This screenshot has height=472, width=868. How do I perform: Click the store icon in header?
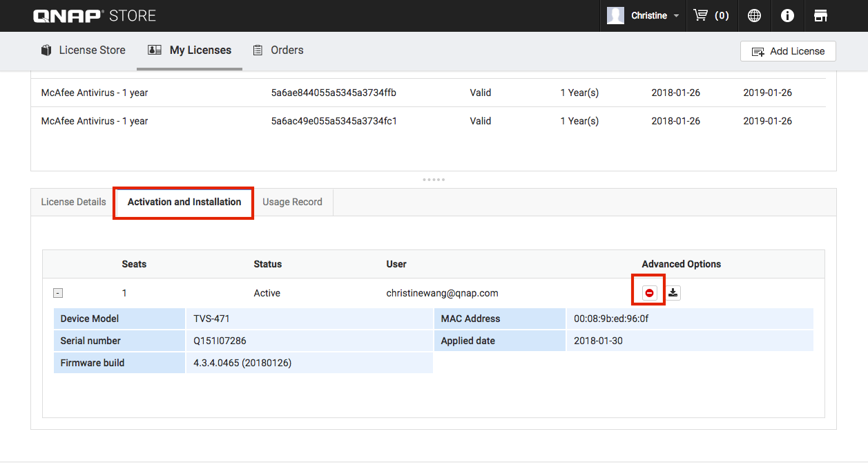point(820,15)
